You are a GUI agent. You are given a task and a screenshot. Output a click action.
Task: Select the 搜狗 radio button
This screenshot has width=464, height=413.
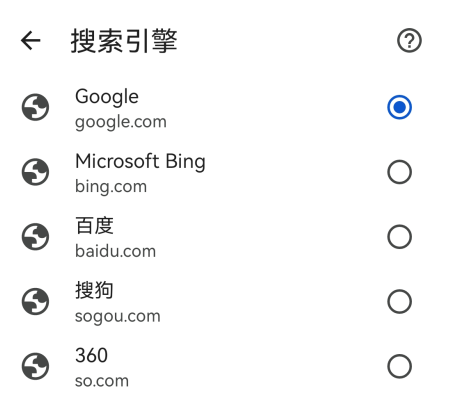coord(399,302)
